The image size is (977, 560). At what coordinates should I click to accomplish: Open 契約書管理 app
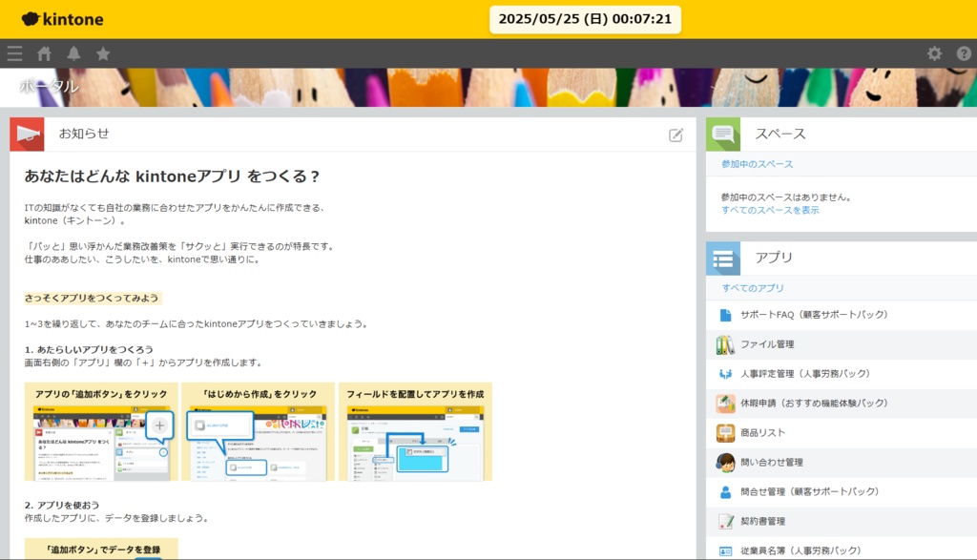[x=762, y=522]
